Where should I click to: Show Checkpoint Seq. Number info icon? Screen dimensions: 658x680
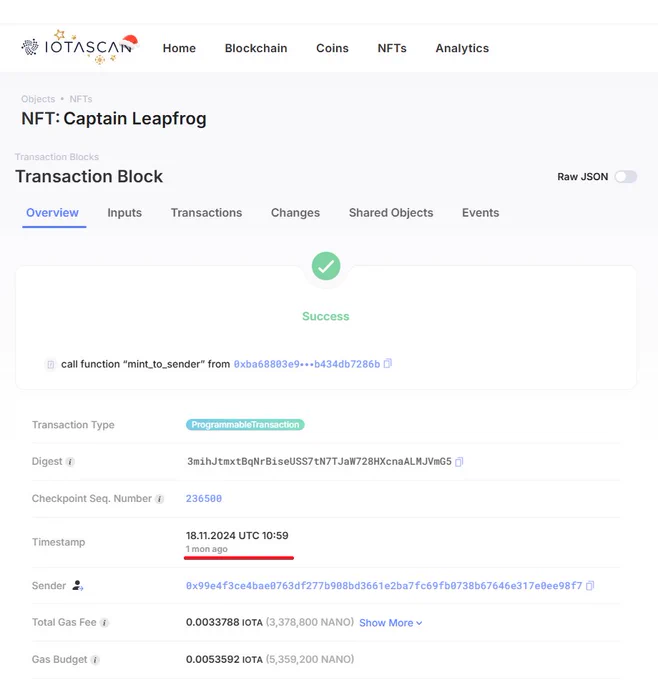coord(160,499)
